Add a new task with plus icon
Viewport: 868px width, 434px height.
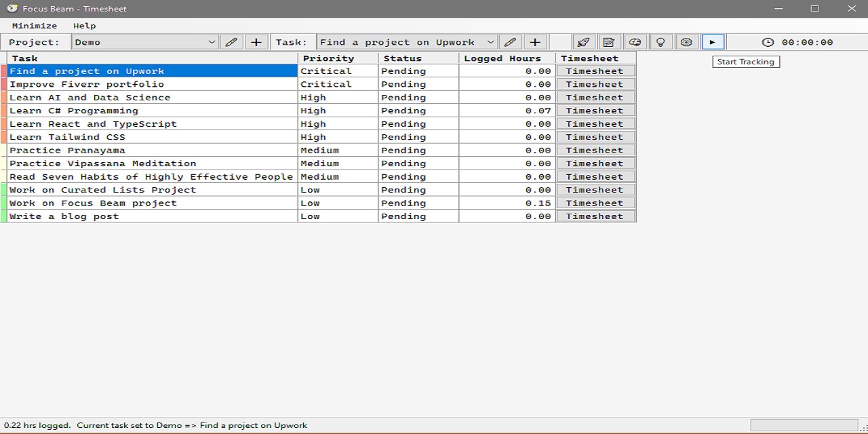click(535, 42)
